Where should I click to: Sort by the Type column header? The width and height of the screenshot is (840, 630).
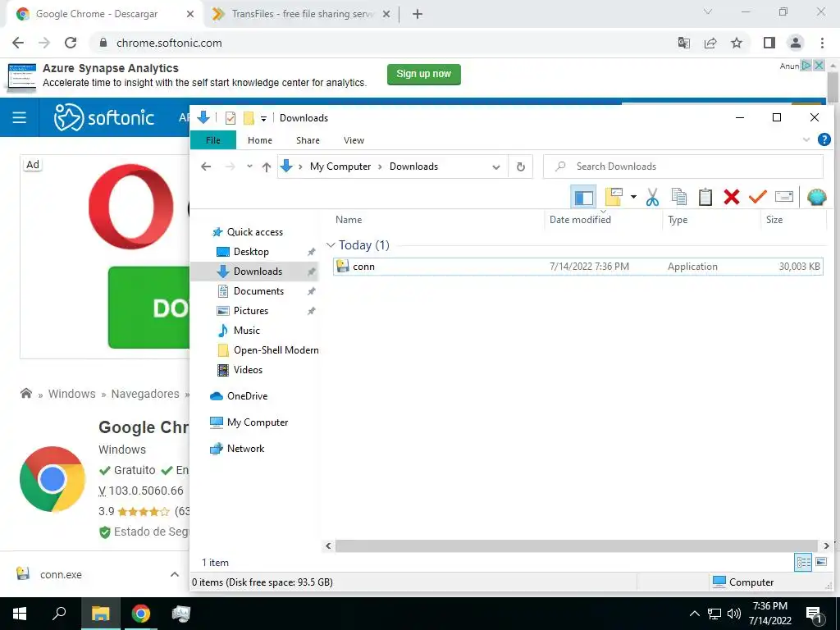(x=678, y=220)
